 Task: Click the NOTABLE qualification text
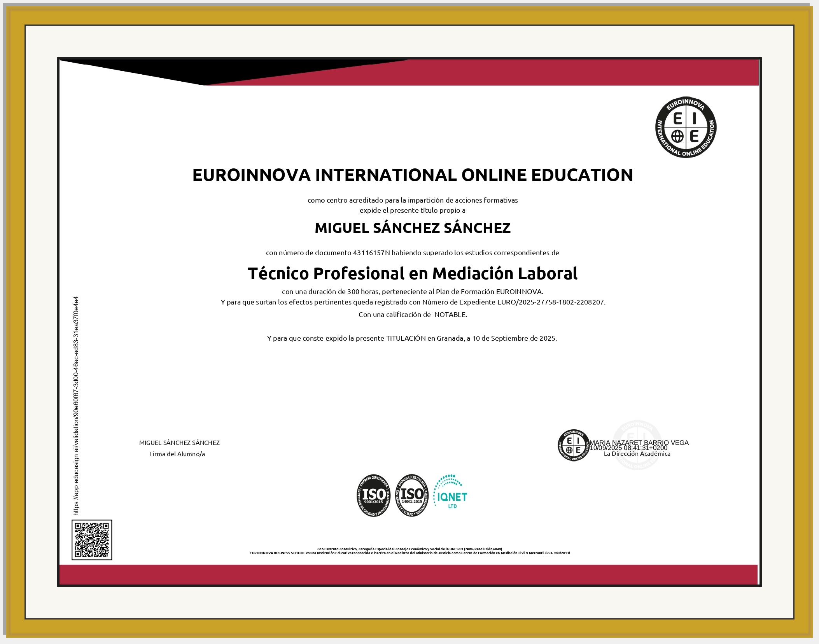tap(450, 315)
